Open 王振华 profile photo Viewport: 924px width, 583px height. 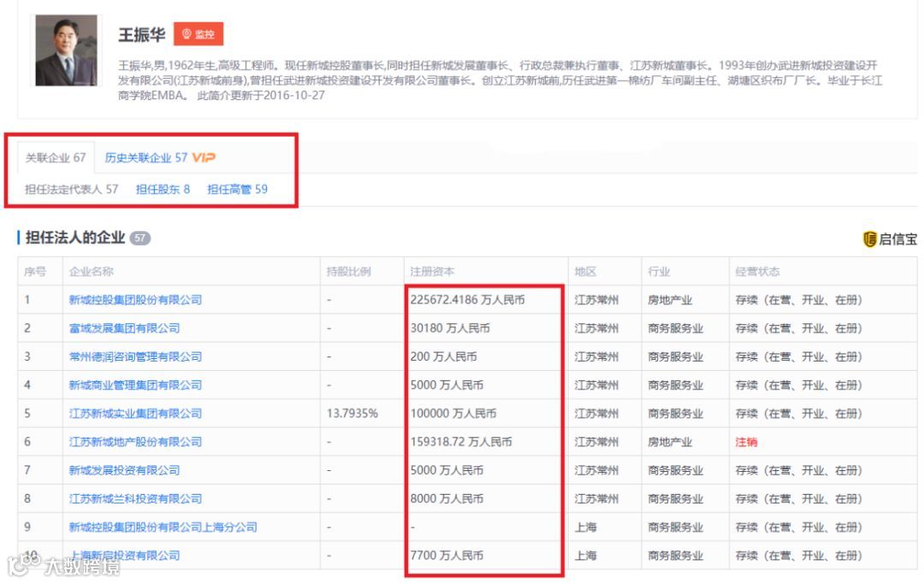click(66, 50)
